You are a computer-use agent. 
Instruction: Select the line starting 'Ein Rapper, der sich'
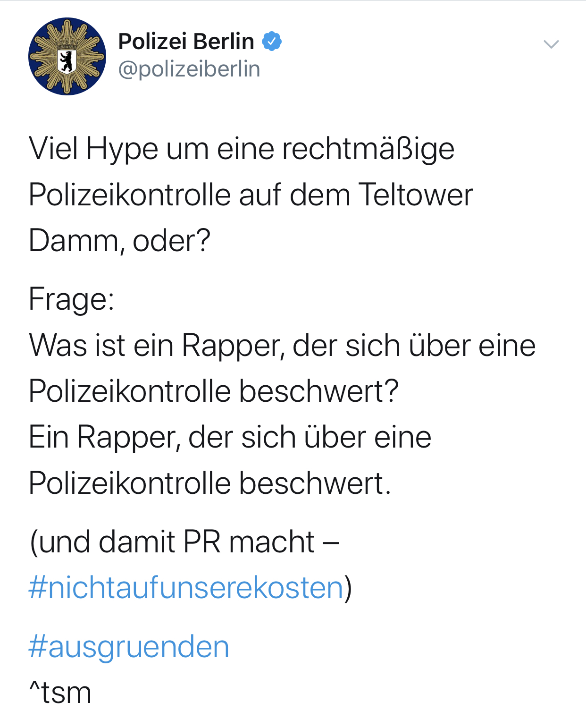(x=230, y=437)
